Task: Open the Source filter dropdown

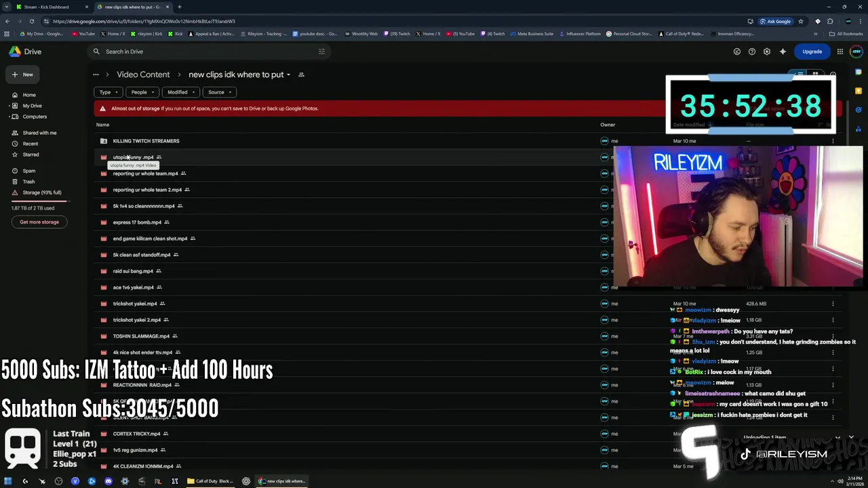Action: tap(220, 92)
